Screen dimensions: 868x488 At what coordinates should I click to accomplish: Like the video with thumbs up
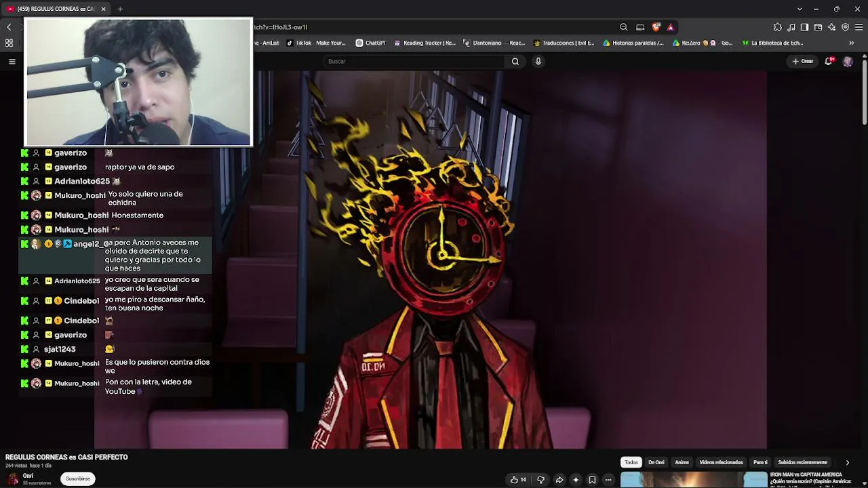point(518,480)
